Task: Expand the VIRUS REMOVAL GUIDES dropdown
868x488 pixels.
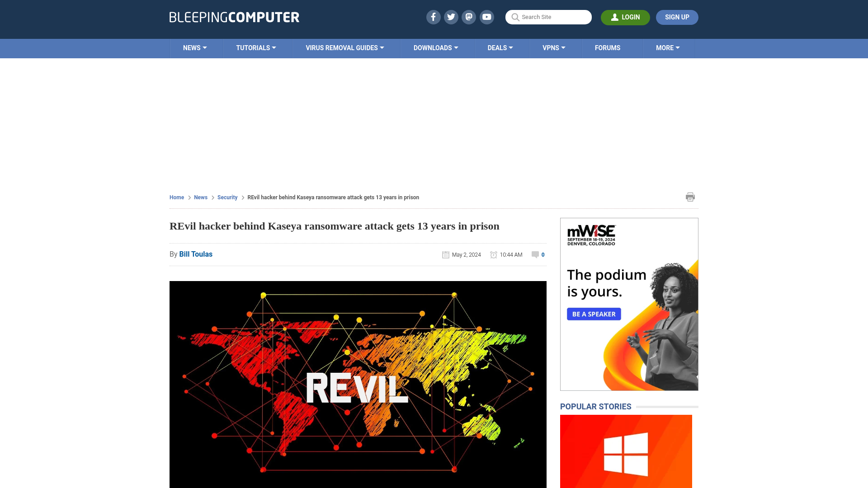Action: point(344,48)
